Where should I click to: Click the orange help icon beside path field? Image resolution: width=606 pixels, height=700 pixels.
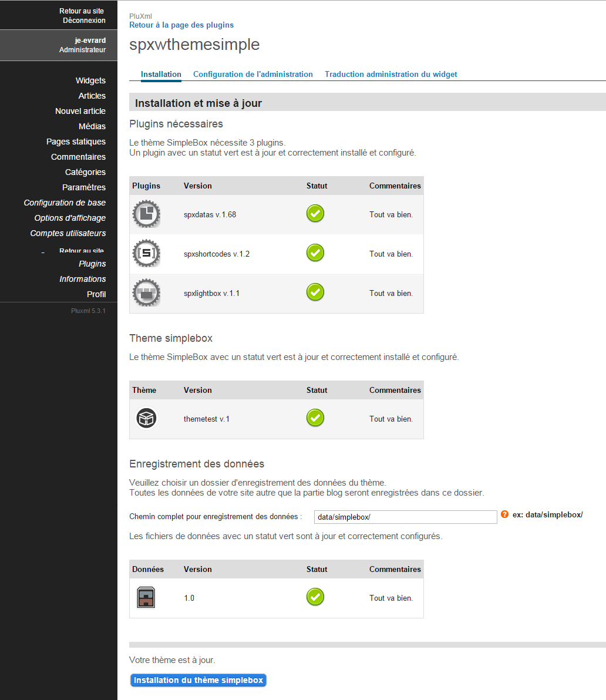(504, 514)
